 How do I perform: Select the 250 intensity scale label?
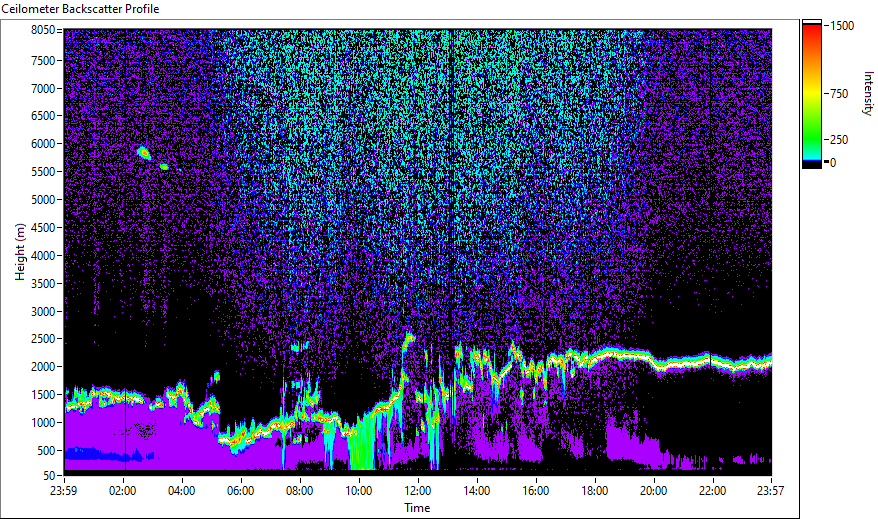[x=839, y=140]
